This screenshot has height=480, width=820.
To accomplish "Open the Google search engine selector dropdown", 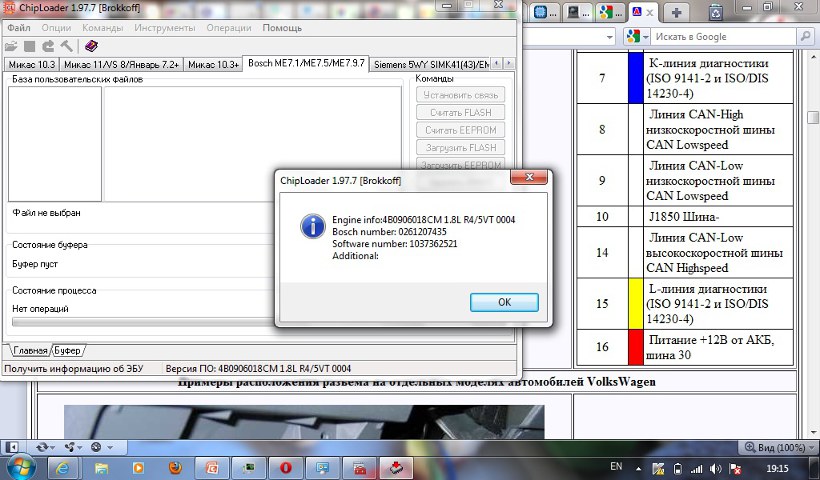I will click(636, 37).
